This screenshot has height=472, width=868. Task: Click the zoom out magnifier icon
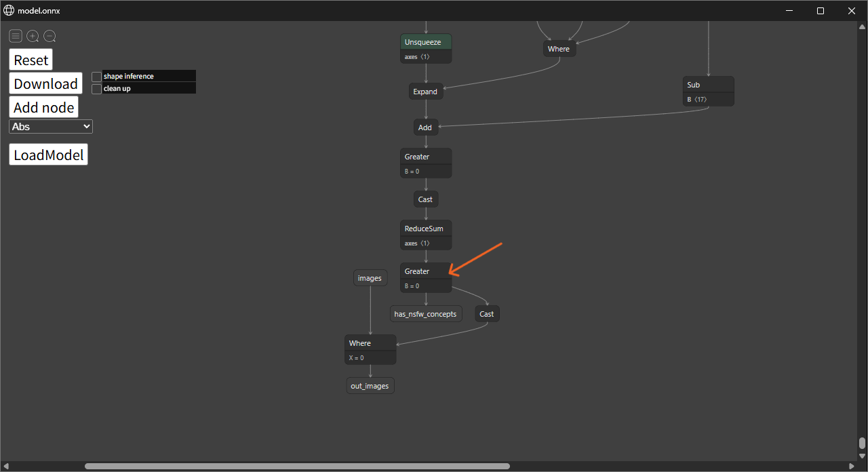click(50, 36)
